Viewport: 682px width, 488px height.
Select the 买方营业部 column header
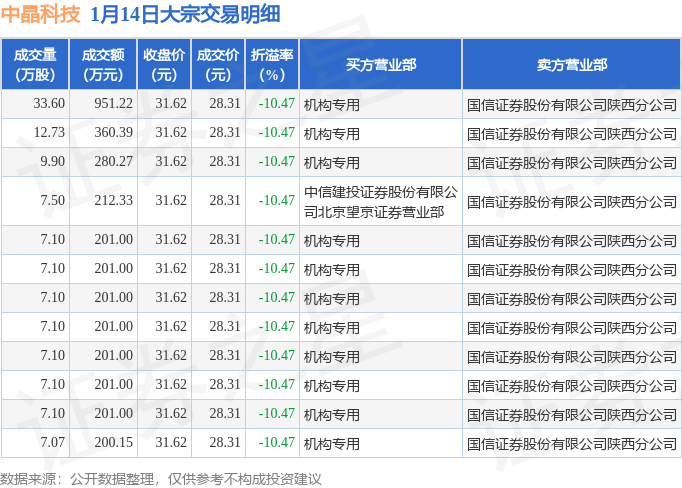coord(381,64)
